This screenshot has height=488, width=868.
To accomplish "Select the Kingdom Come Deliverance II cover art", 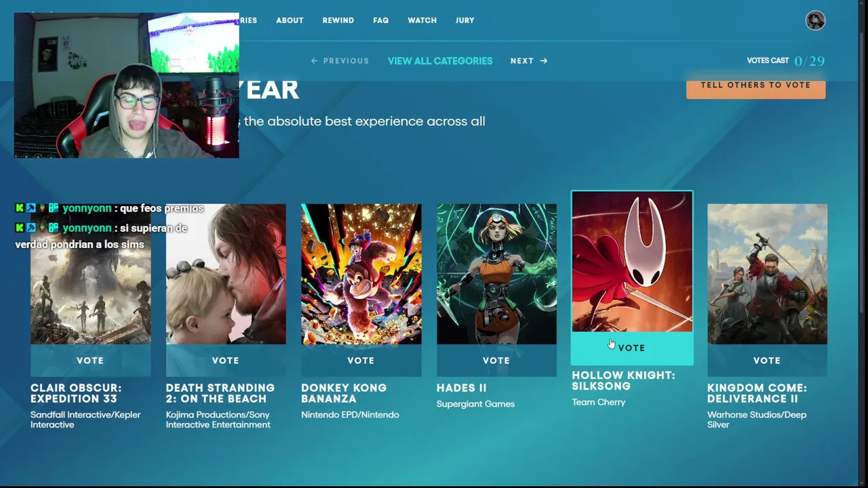I will [767, 274].
